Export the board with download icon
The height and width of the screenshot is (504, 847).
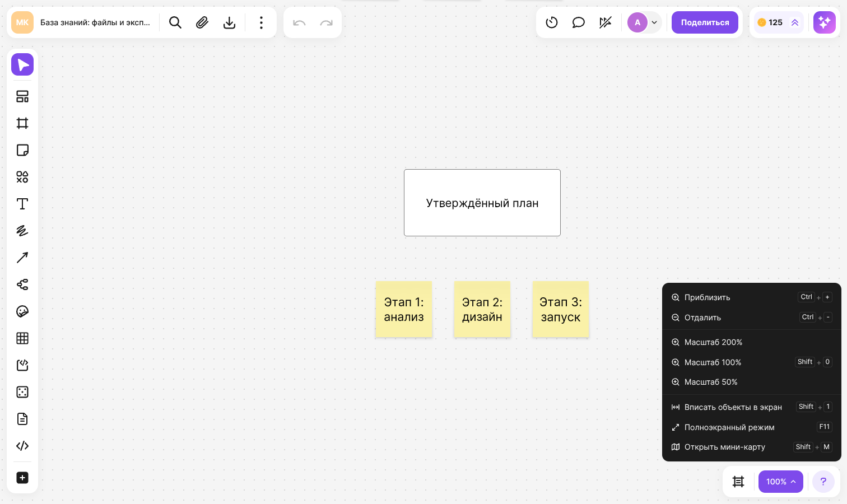point(229,22)
